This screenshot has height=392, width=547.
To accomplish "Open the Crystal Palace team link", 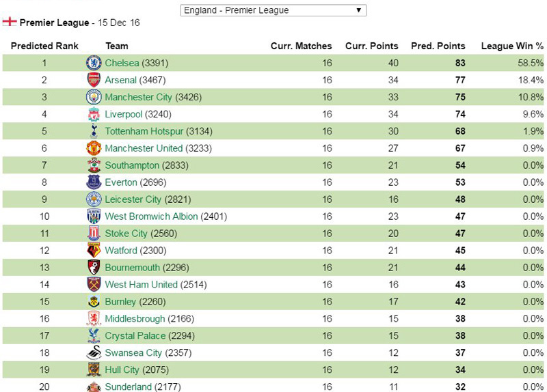I will (135, 336).
